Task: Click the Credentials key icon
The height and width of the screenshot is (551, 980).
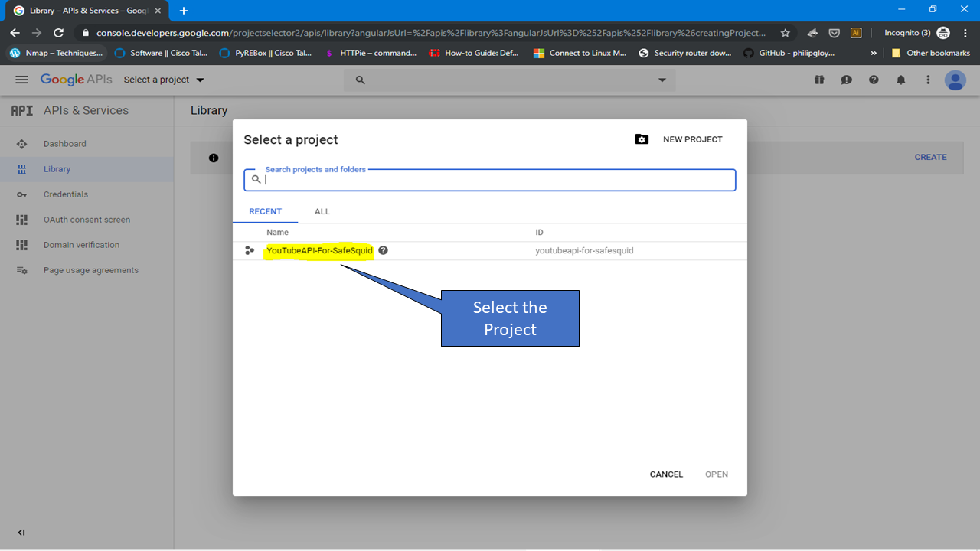Action: (x=21, y=194)
